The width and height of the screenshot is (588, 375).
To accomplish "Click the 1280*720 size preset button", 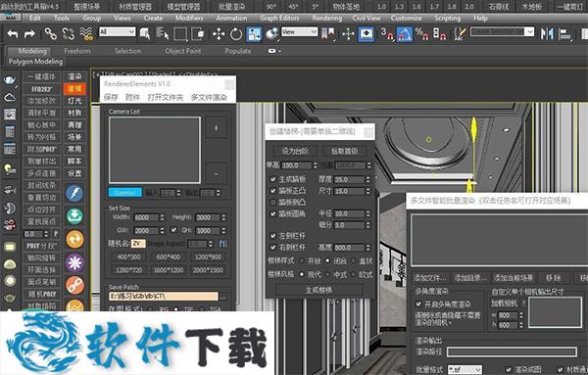I will click(x=128, y=270).
